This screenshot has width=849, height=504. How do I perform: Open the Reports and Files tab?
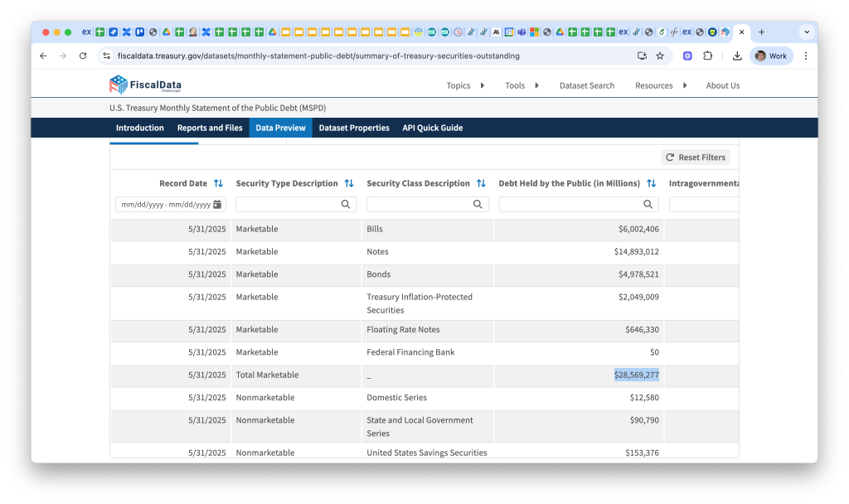[210, 128]
